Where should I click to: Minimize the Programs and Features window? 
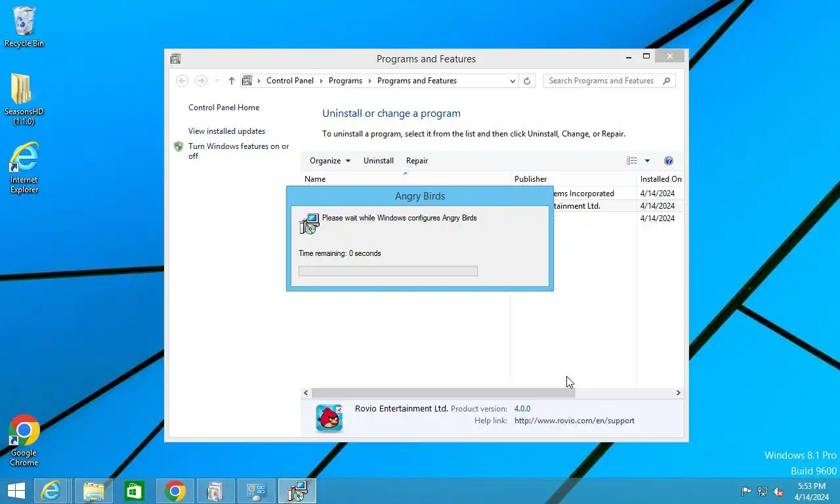click(x=629, y=56)
